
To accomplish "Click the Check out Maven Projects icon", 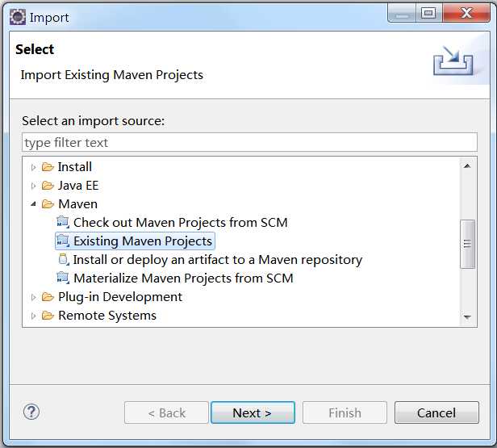I will tap(63, 223).
